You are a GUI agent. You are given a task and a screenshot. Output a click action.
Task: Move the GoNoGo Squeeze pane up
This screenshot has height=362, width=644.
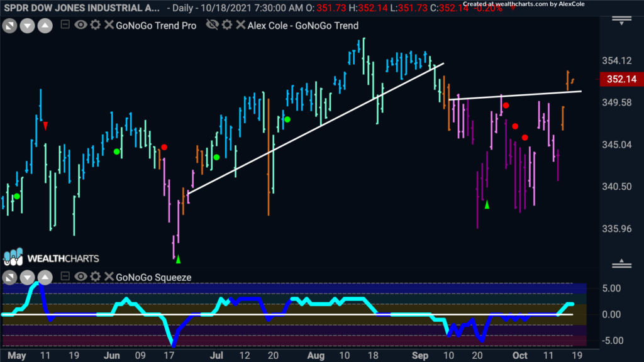click(45, 277)
